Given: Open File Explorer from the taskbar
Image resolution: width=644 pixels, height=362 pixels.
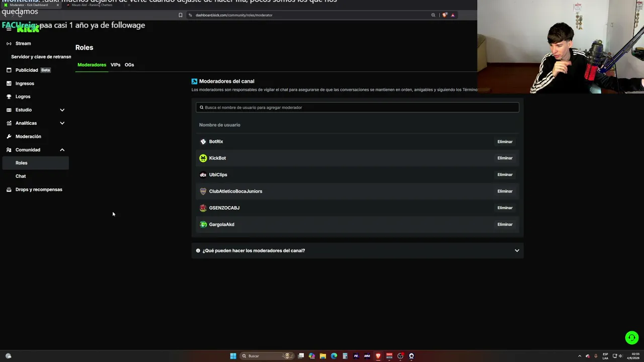Looking at the screenshot, I should 323,356.
